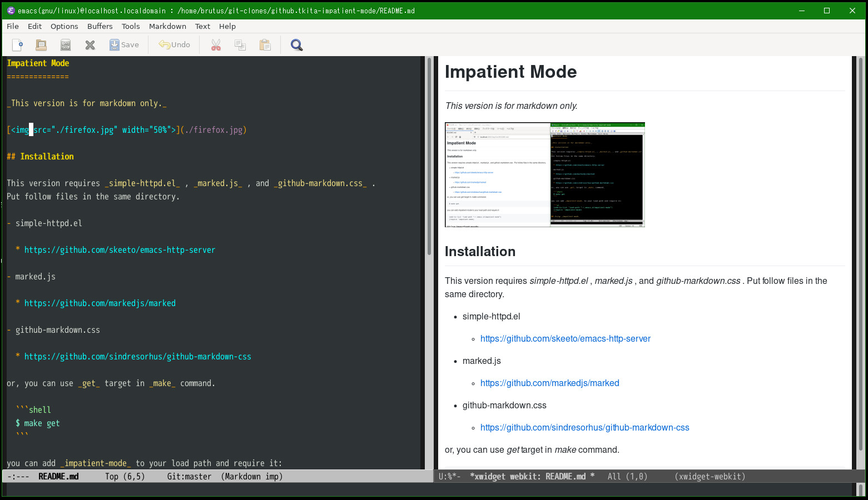Click skeeto/emacs-http-server URL in source buffer
The image size is (868, 500).
(x=120, y=250)
